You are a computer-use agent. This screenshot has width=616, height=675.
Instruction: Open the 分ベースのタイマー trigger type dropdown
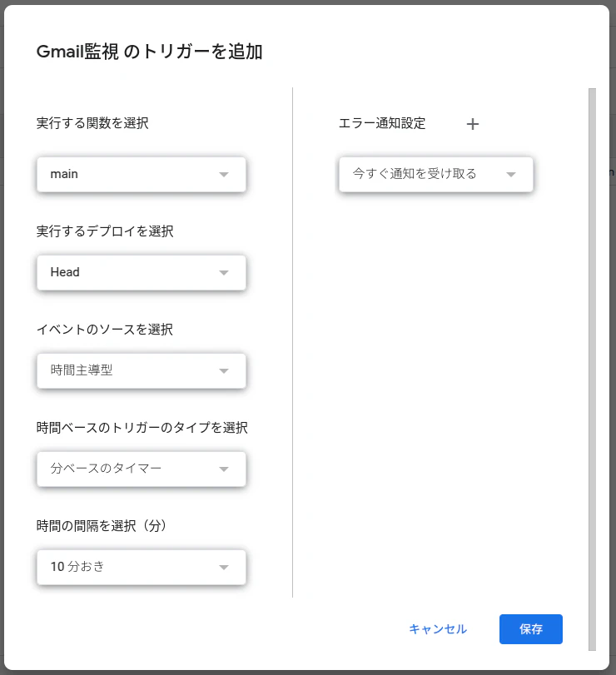coord(142,469)
